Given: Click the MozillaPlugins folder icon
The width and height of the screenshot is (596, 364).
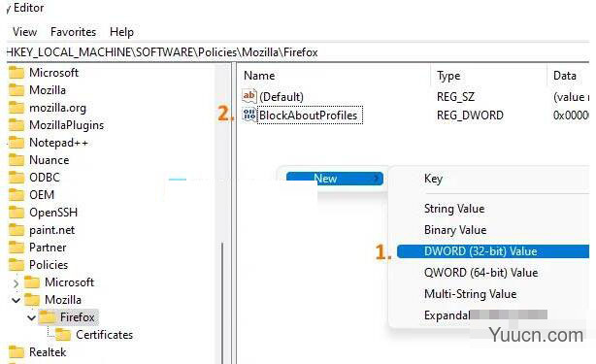Looking at the screenshot, I should tap(17, 125).
